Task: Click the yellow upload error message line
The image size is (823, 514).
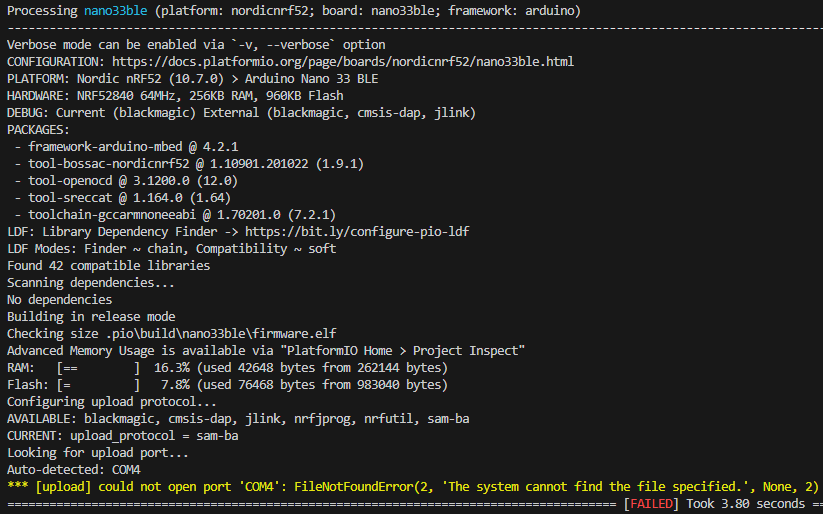Action: click(413, 487)
